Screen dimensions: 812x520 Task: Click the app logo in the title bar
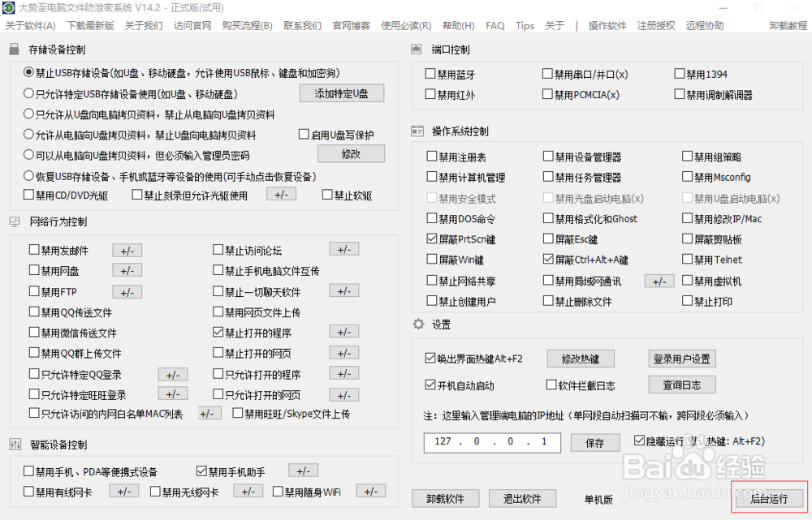pyautogui.click(x=8, y=7)
